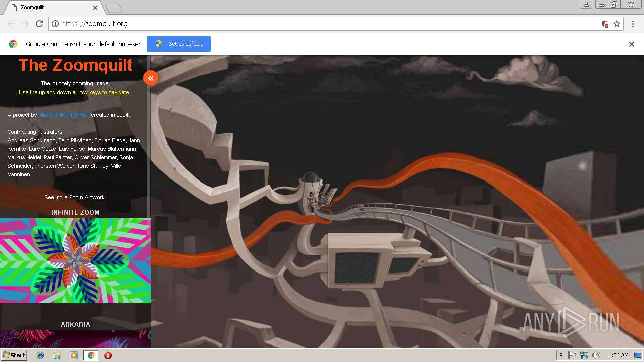Screen dimensions: 644x362
Task: Open blocked content shield icon in address bar
Action: pyautogui.click(x=605, y=24)
